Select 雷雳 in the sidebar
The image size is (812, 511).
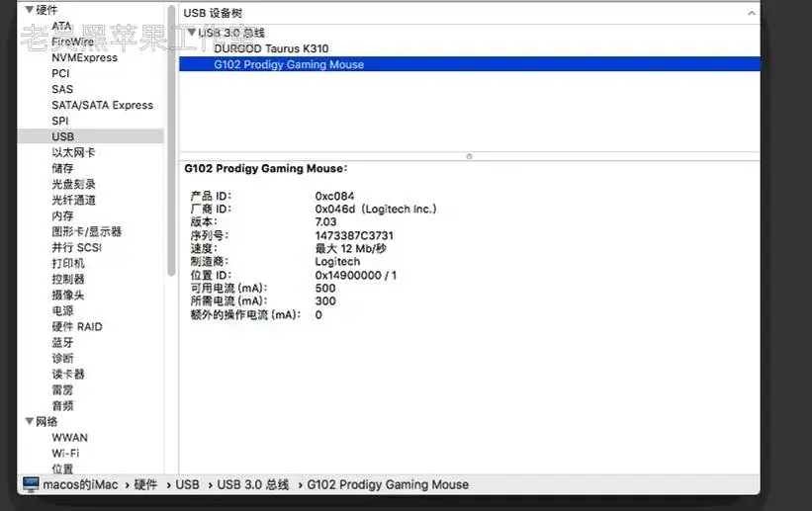tap(62, 389)
